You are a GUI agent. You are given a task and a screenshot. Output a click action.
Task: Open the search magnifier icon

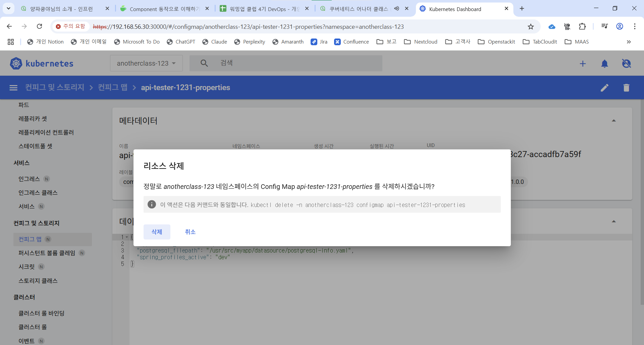click(x=204, y=63)
